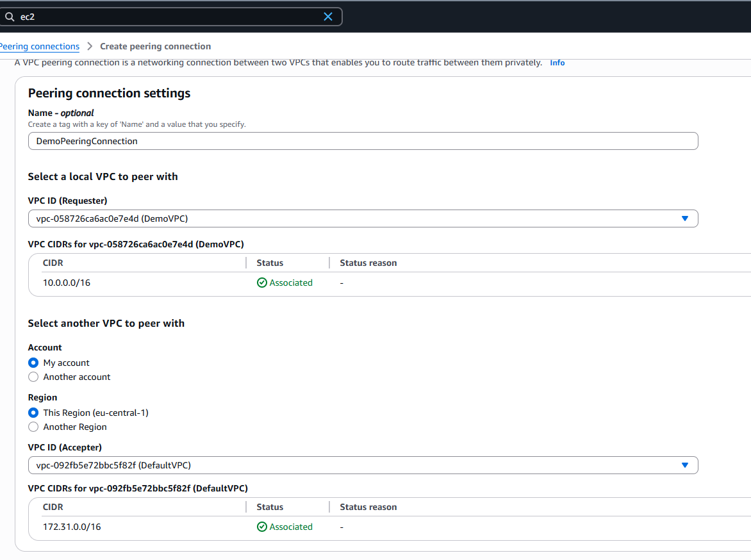Open the Peering connections breadcrumb link
The height and width of the screenshot is (560, 751).
(40, 46)
